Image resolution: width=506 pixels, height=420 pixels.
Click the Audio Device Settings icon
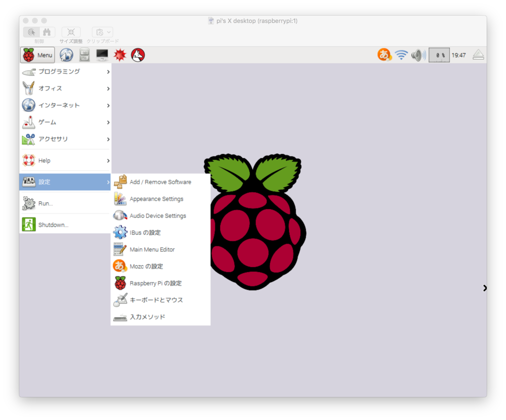120,215
